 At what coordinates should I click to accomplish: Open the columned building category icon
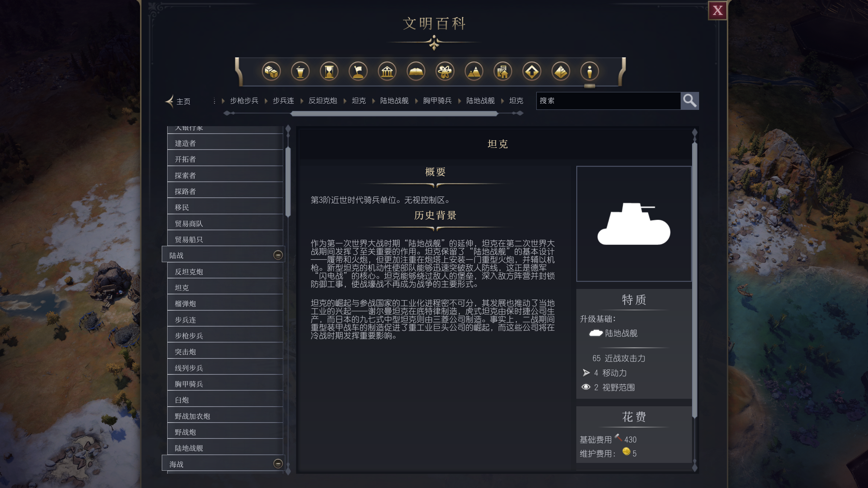coord(387,72)
